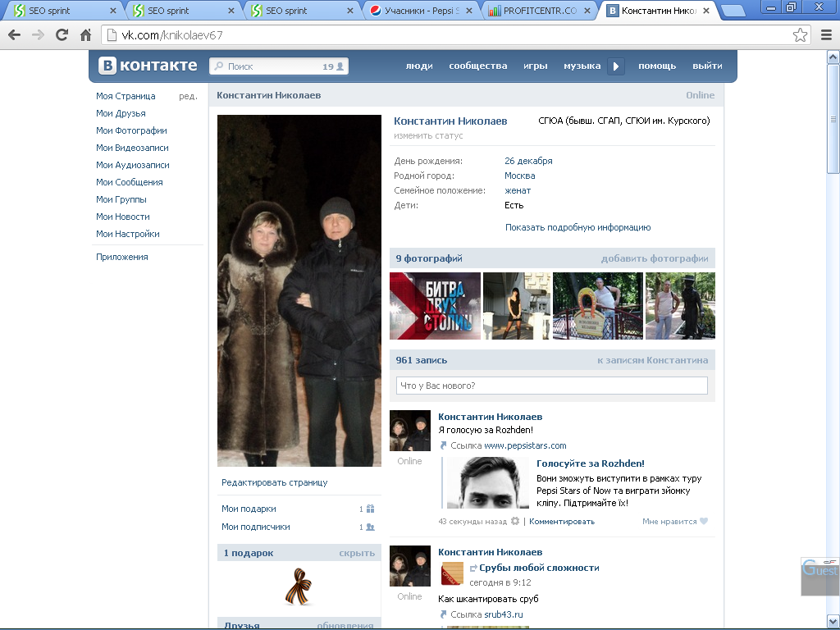Open помощь in the top menu
Image resolution: width=840 pixels, height=630 pixels.
click(657, 66)
